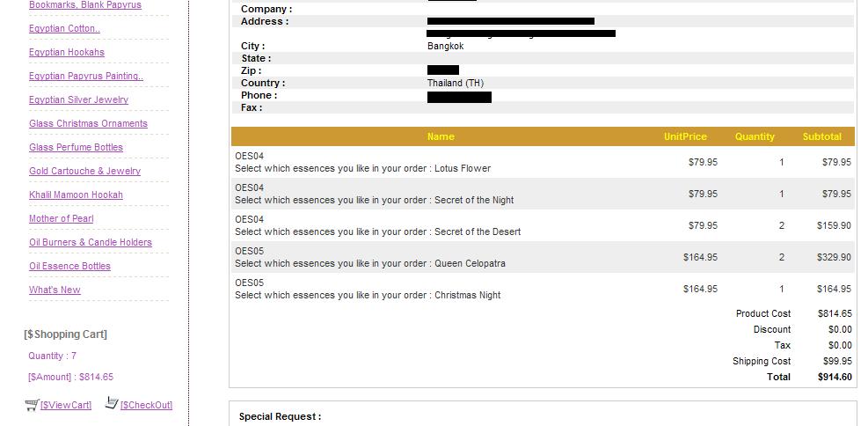Open Bookmarks, Blank Papyrus category
Viewport: 868px width, 426px height.
tap(84, 5)
